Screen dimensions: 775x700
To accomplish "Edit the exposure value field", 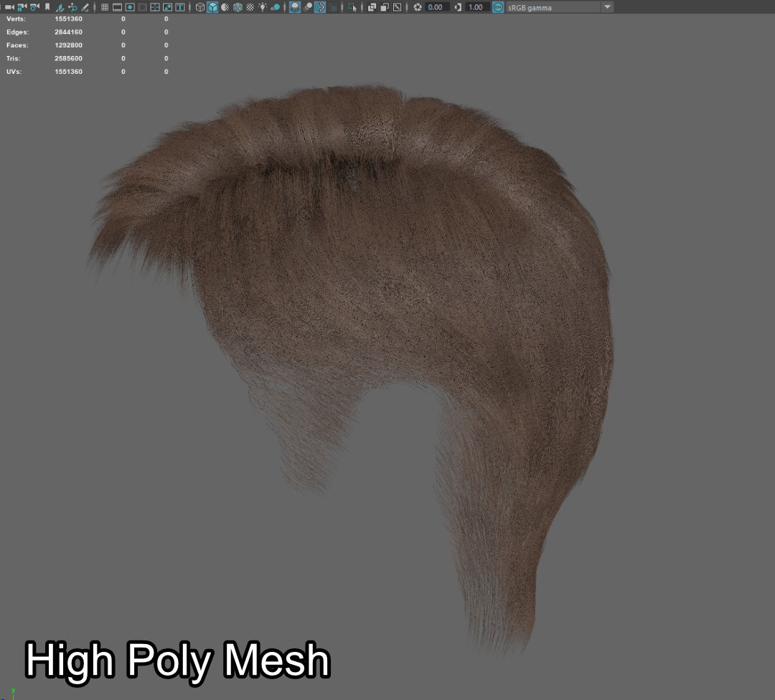I will [433, 7].
